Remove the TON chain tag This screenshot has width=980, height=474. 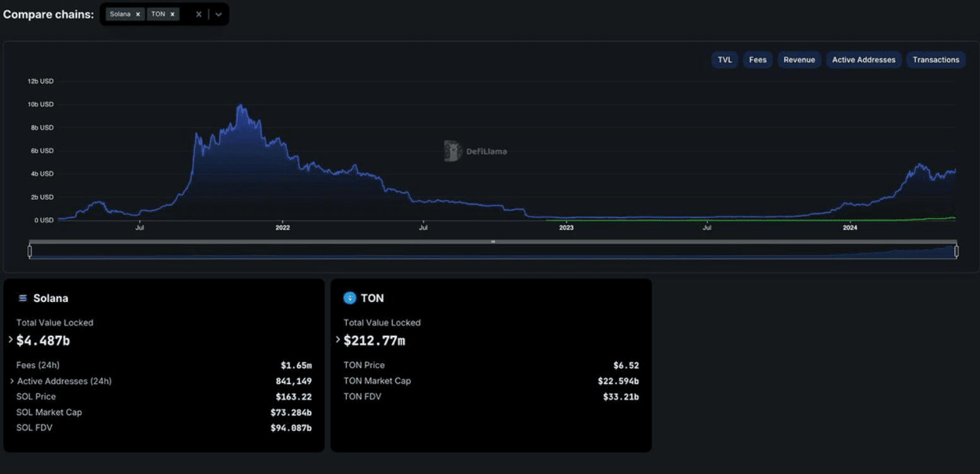pyautogui.click(x=172, y=14)
